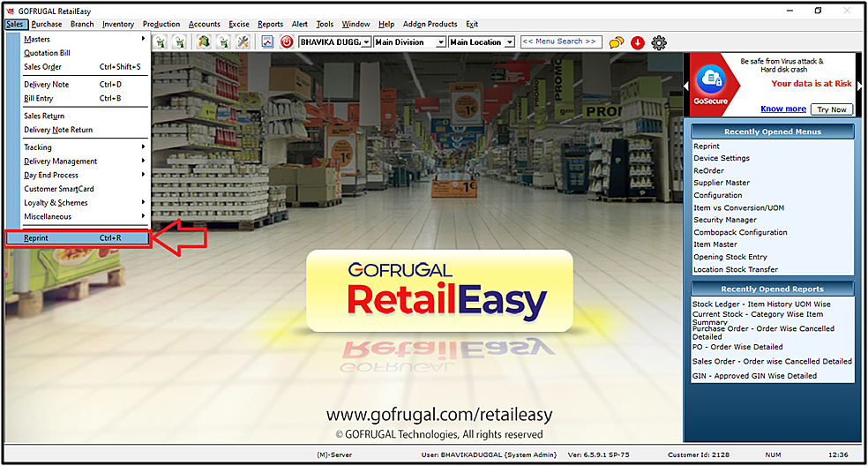This screenshot has width=868, height=466.
Task: Open the Reports menu
Action: click(x=270, y=24)
